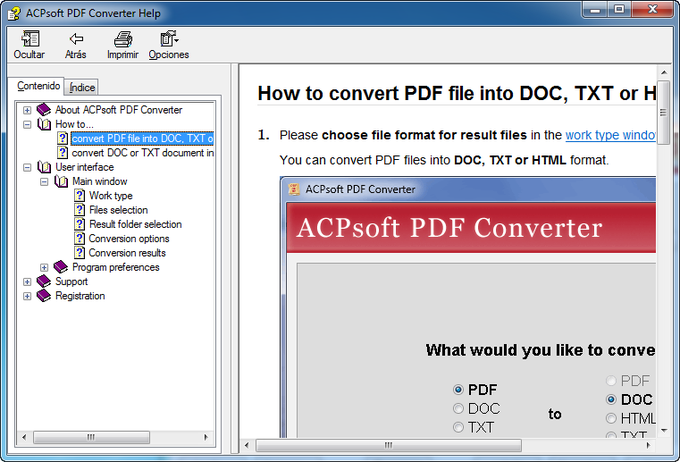This screenshot has width=680, height=462.
Task: Click the topic icon beside Conversion options
Action: click(79, 239)
